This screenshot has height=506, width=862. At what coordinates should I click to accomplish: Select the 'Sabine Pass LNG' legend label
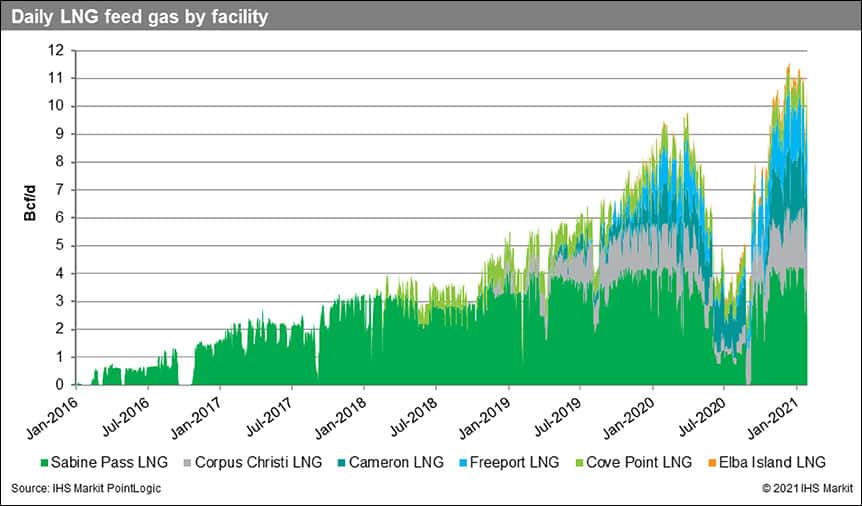pos(109,463)
